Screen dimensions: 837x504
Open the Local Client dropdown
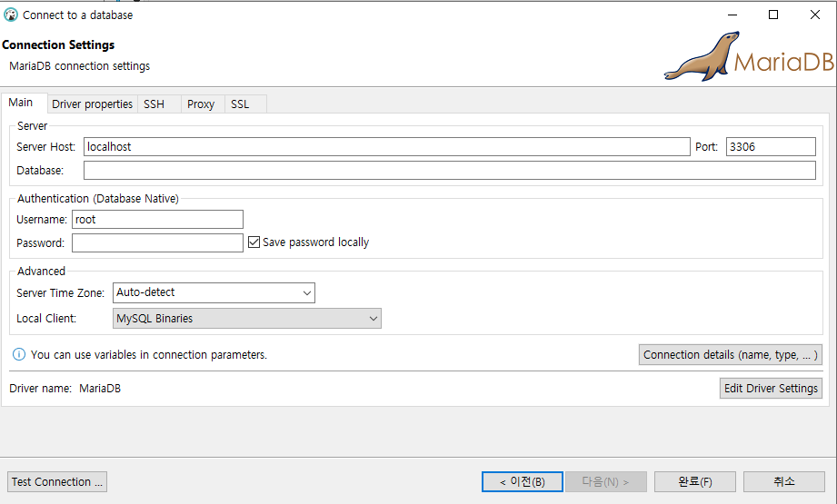pos(246,319)
